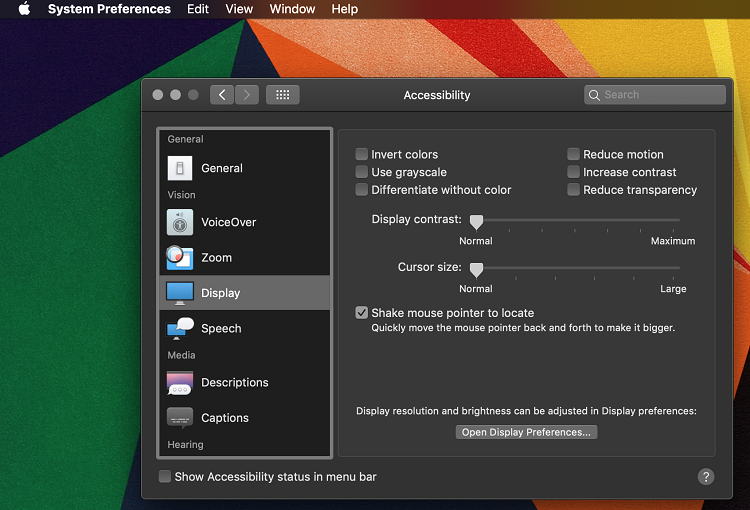Open the Captions icon in sidebar

[x=180, y=418]
